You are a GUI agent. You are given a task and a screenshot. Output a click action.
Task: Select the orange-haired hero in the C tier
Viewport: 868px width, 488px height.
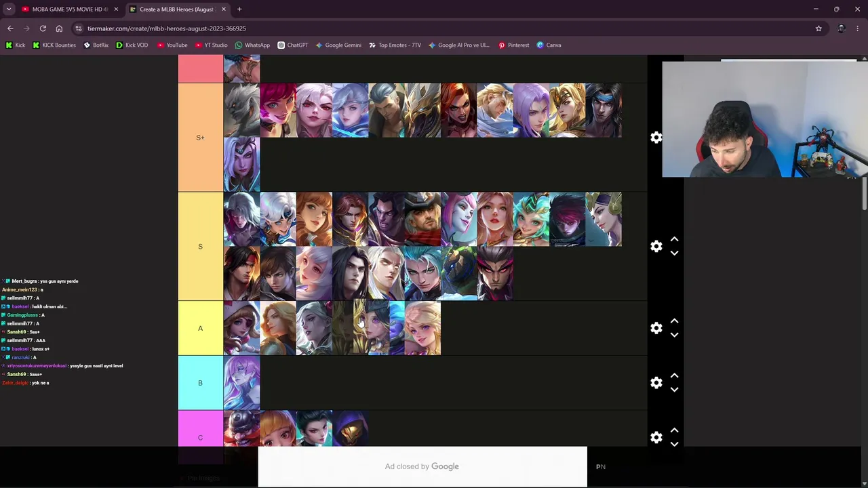pos(278,428)
